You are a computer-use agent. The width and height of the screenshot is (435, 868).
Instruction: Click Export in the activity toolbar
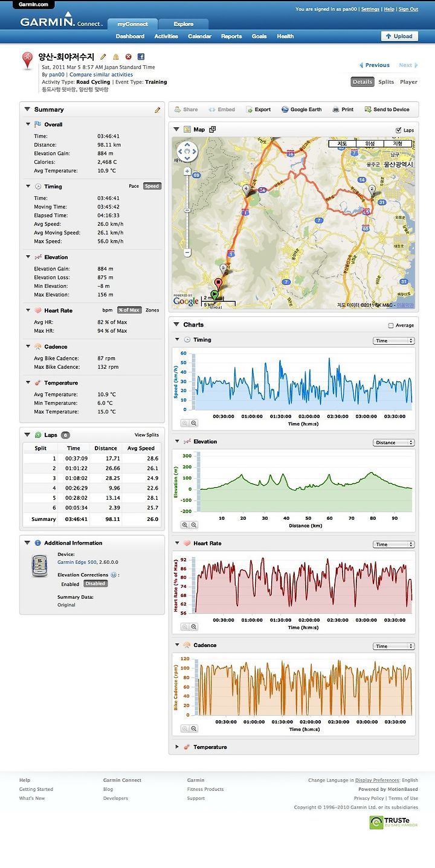(257, 110)
